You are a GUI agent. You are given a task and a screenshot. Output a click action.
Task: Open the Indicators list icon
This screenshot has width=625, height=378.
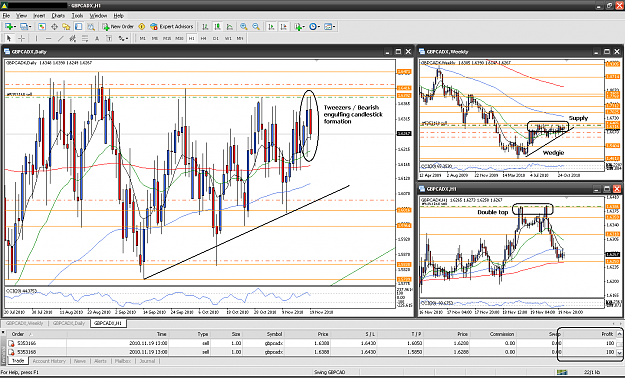click(x=297, y=27)
